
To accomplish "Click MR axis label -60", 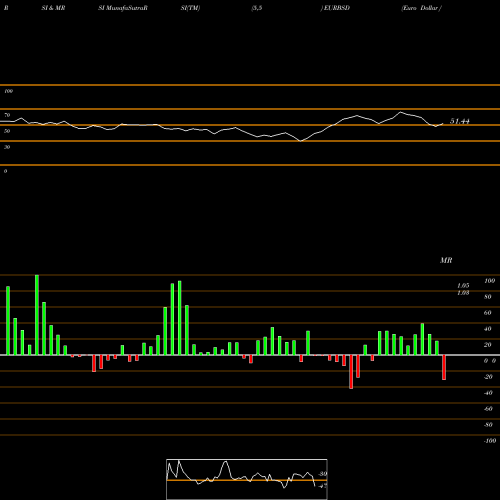I will pos(488,409).
